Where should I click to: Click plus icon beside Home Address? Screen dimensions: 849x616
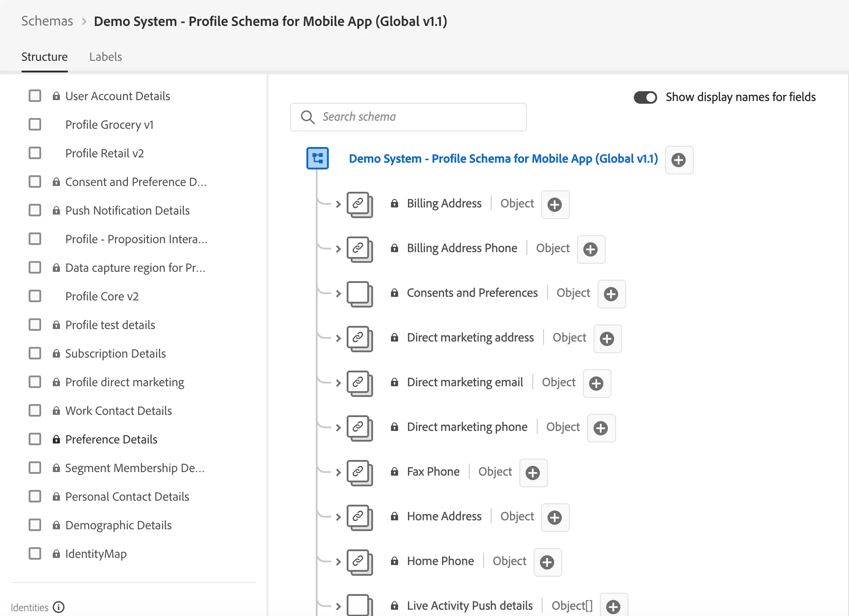click(x=555, y=518)
